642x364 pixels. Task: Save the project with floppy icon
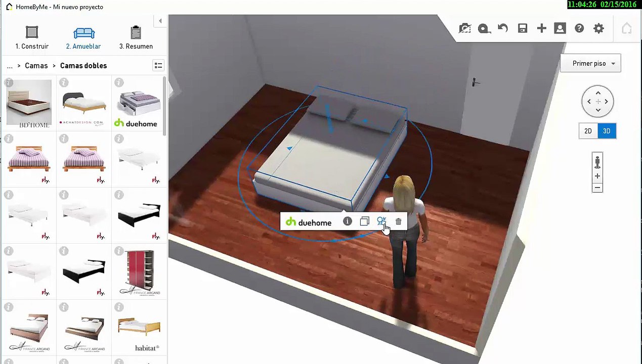(523, 28)
